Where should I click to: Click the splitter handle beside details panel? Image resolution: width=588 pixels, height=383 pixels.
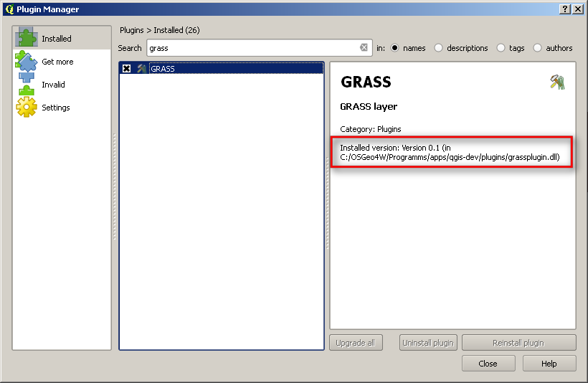click(x=327, y=203)
